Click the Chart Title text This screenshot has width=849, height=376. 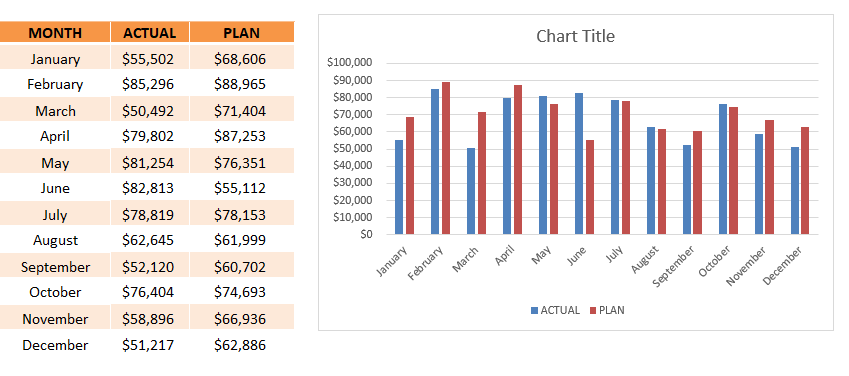click(575, 36)
